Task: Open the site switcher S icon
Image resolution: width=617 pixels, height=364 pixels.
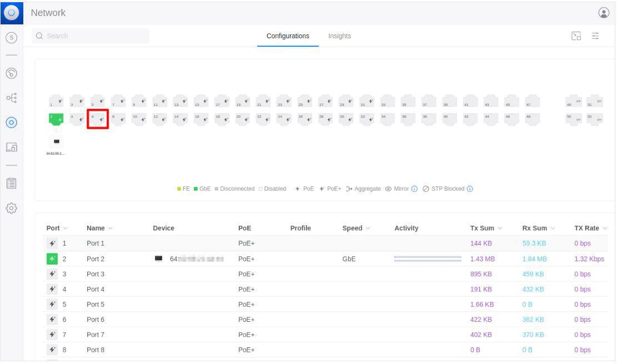Action: [x=12, y=38]
